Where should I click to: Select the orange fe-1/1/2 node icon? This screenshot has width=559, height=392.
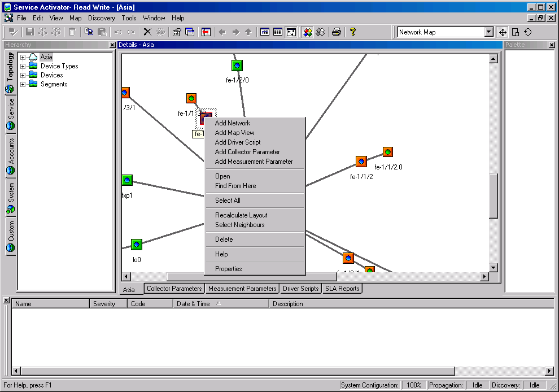361,162
